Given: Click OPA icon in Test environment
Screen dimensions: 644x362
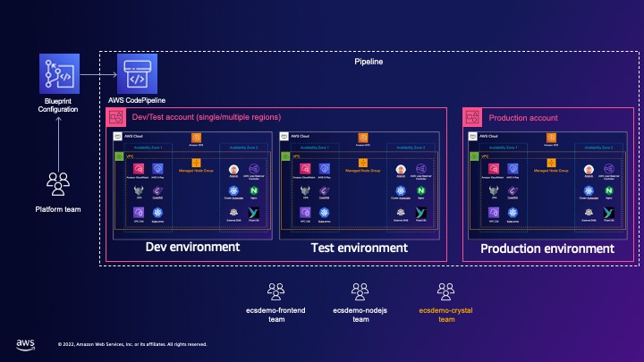Looking at the screenshot, I should (x=305, y=190).
